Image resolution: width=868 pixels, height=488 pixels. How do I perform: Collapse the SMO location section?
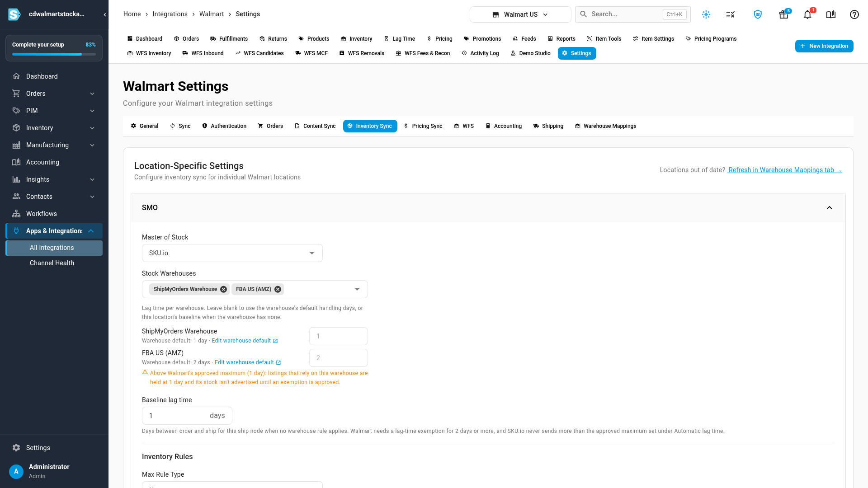[x=830, y=208]
